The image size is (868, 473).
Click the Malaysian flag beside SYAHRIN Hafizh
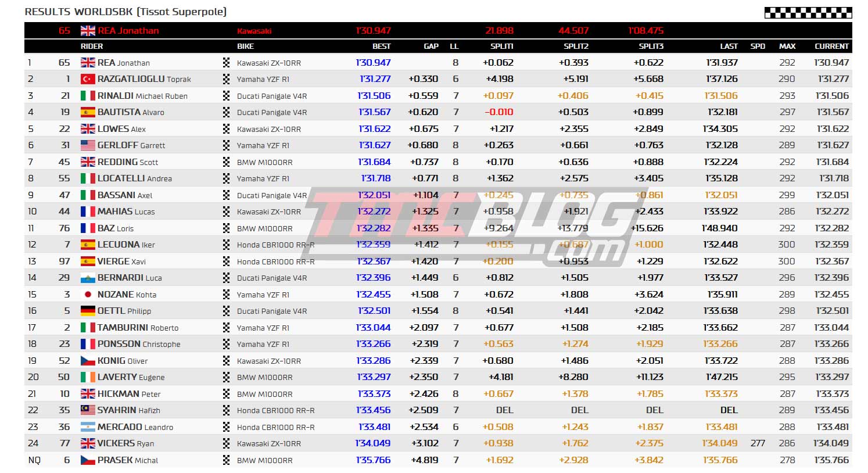(88, 410)
